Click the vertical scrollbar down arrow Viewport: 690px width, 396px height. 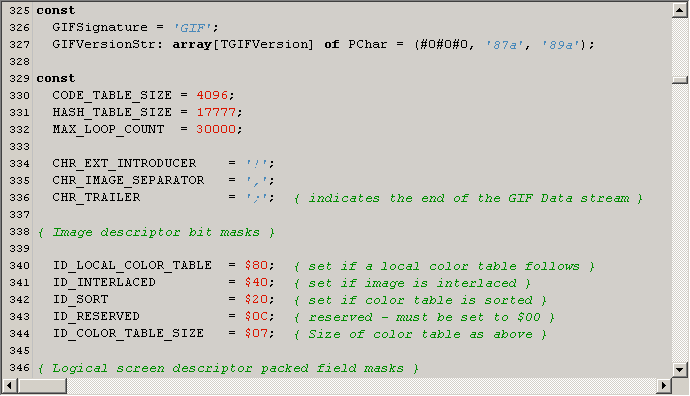coord(680,370)
